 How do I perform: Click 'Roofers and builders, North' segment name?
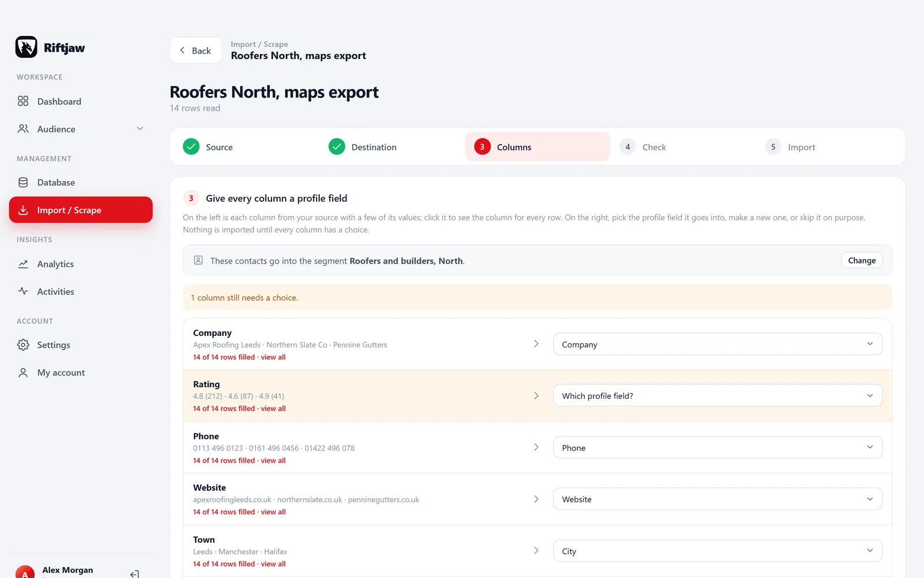406,261
